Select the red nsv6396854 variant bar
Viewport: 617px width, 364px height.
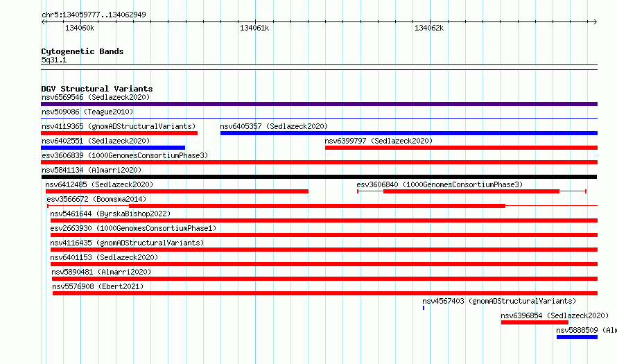pyautogui.click(x=535, y=322)
